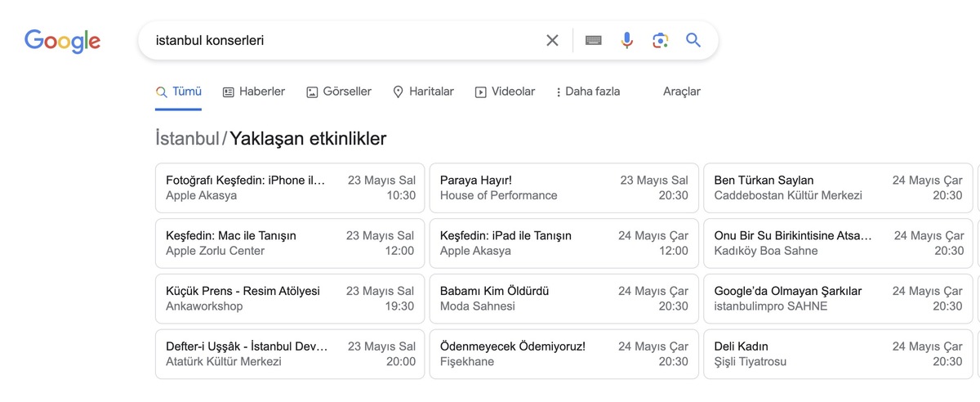
Task: Select the Babamı Kim Öldürdü event
Action: (x=563, y=298)
